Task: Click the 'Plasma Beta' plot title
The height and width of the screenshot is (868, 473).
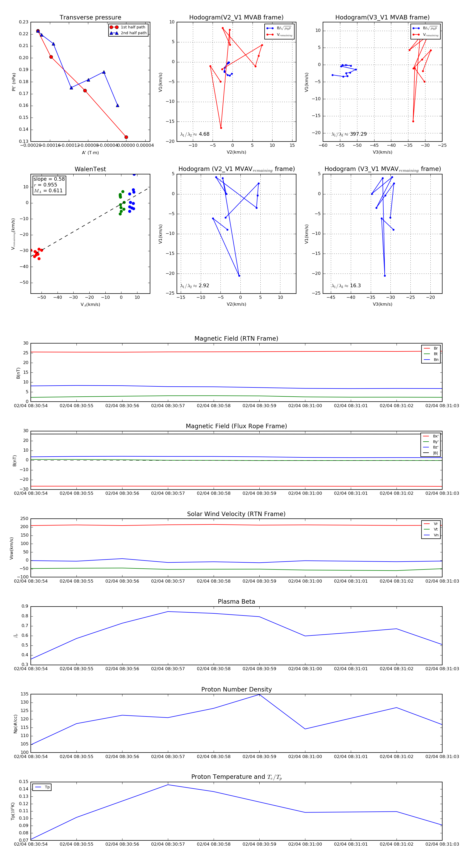Action: [x=236, y=602]
